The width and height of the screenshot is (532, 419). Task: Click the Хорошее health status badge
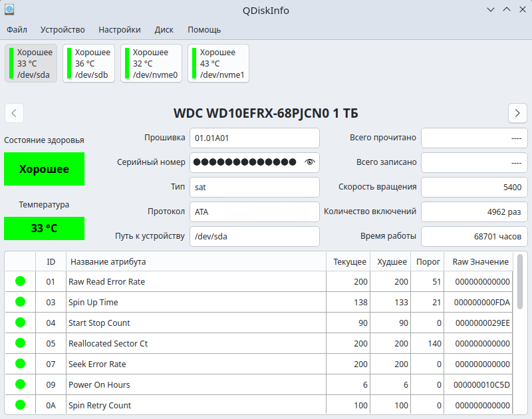click(x=44, y=169)
